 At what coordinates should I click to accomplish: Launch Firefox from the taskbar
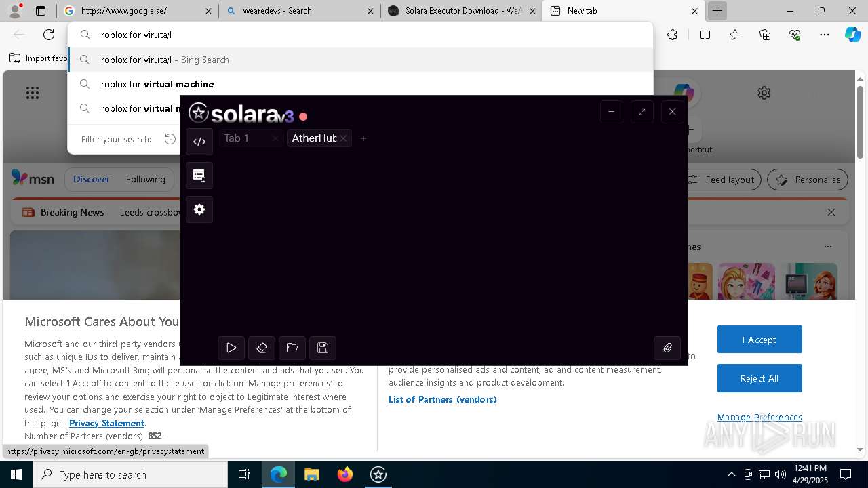(345, 474)
